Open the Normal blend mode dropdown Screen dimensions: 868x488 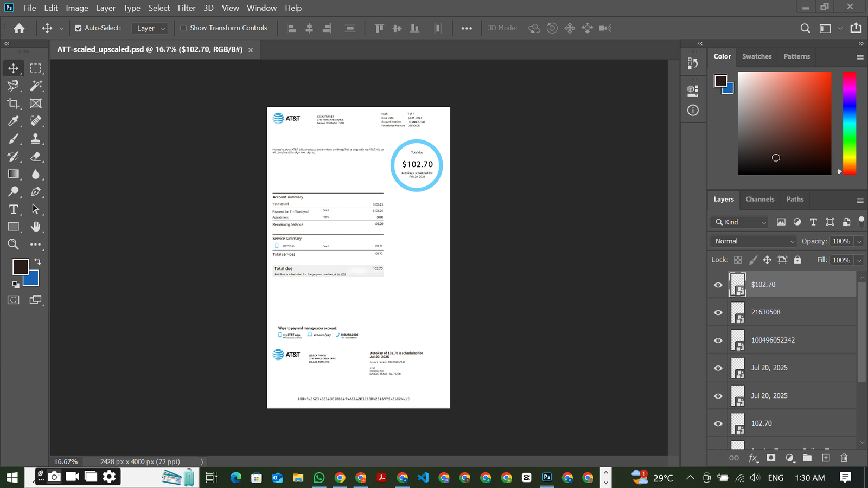[754, 241]
